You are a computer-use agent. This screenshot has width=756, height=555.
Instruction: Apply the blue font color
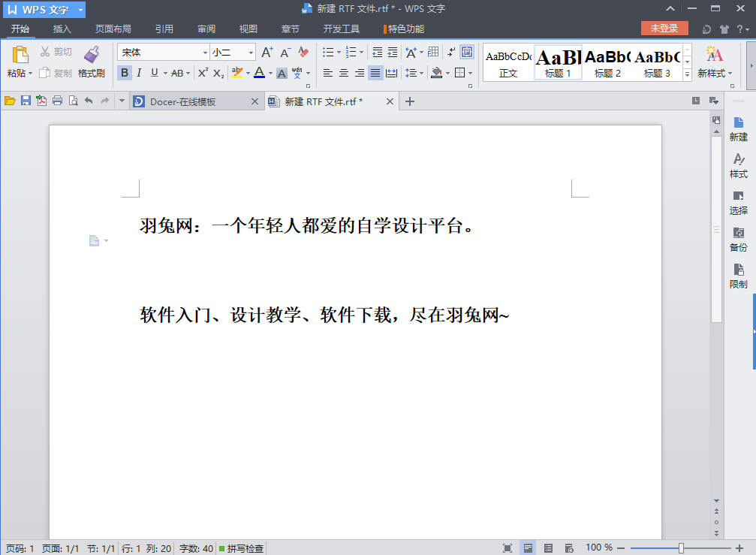[259, 73]
